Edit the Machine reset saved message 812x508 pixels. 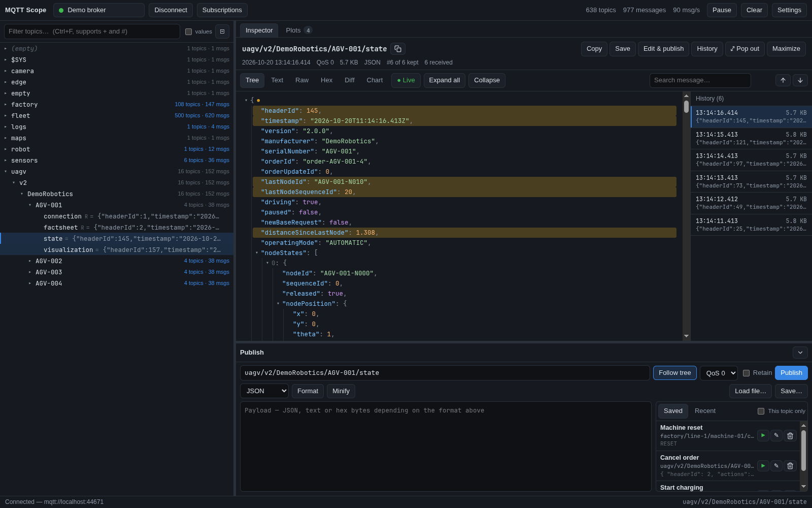(x=776, y=435)
